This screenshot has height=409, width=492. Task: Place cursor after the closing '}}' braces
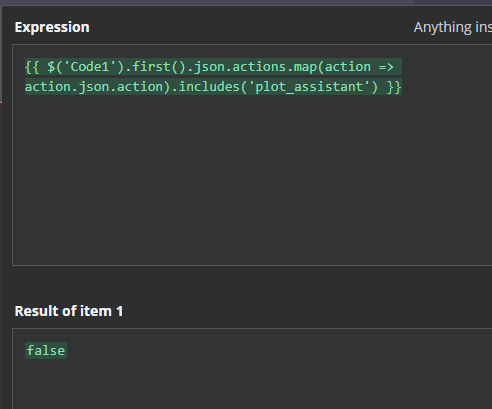[x=402, y=87]
